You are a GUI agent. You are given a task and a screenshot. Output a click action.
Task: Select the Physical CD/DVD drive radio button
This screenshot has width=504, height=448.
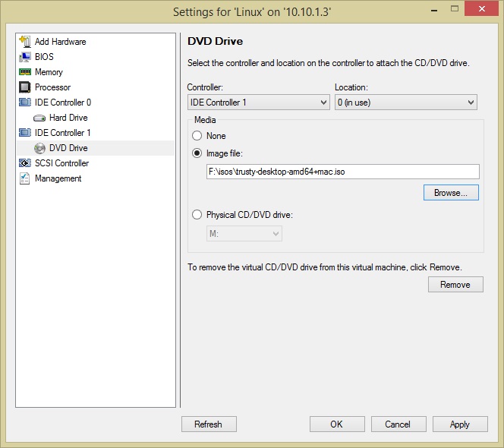tap(197, 215)
